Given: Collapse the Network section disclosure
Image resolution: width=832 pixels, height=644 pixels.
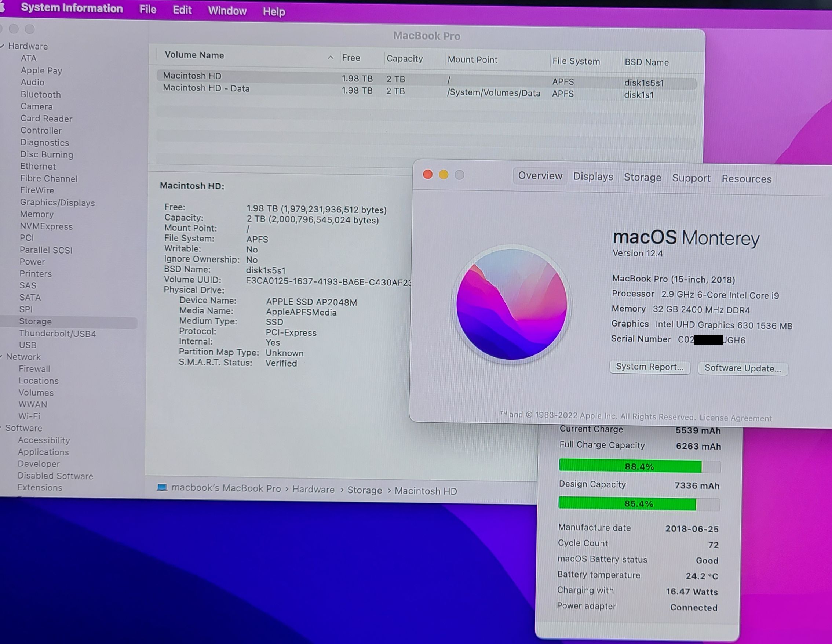Looking at the screenshot, I should (1, 357).
